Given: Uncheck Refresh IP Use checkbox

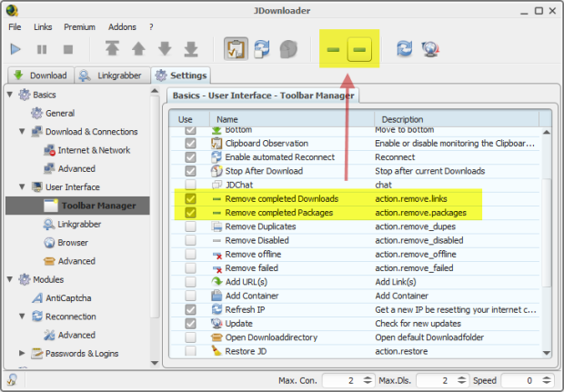Looking at the screenshot, I should point(190,309).
